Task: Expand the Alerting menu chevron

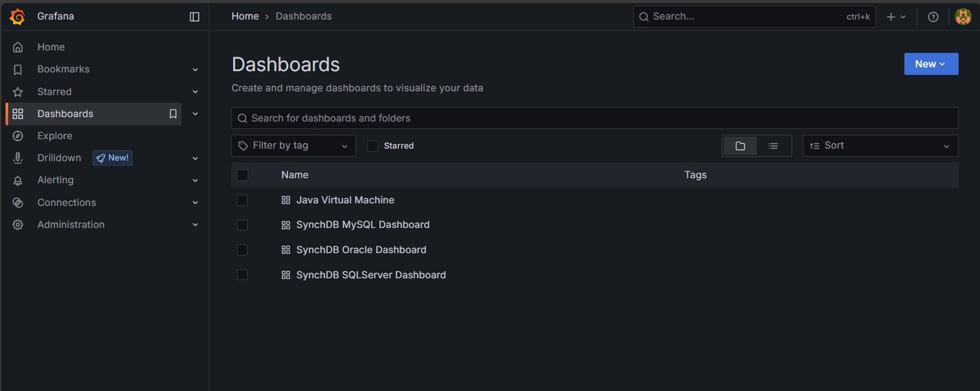Action: (x=195, y=181)
